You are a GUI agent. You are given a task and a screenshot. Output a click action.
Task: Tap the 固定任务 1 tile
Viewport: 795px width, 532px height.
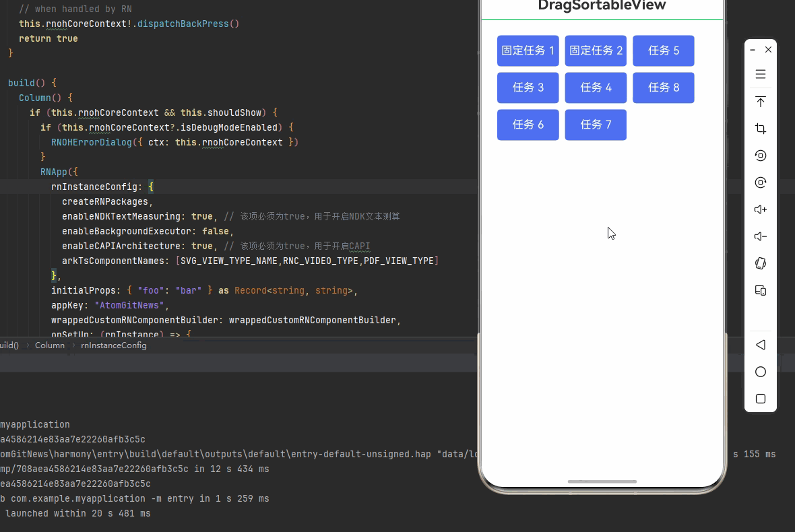click(x=528, y=51)
